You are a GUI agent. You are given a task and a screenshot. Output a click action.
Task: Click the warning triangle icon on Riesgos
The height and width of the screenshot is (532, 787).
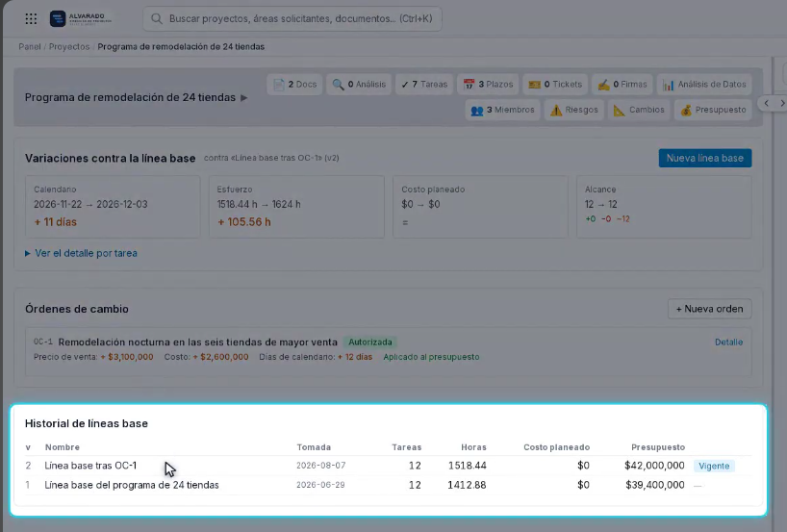[x=556, y=110]
